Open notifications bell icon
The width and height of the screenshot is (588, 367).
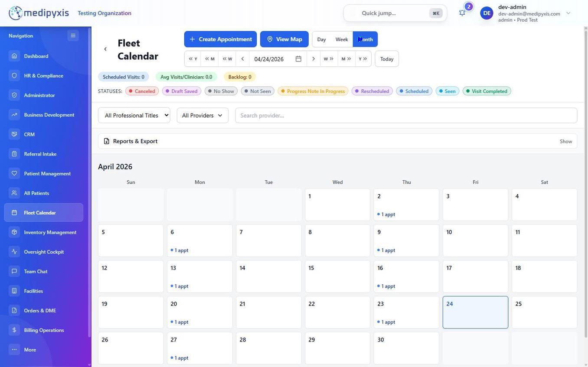coord(462,13)
